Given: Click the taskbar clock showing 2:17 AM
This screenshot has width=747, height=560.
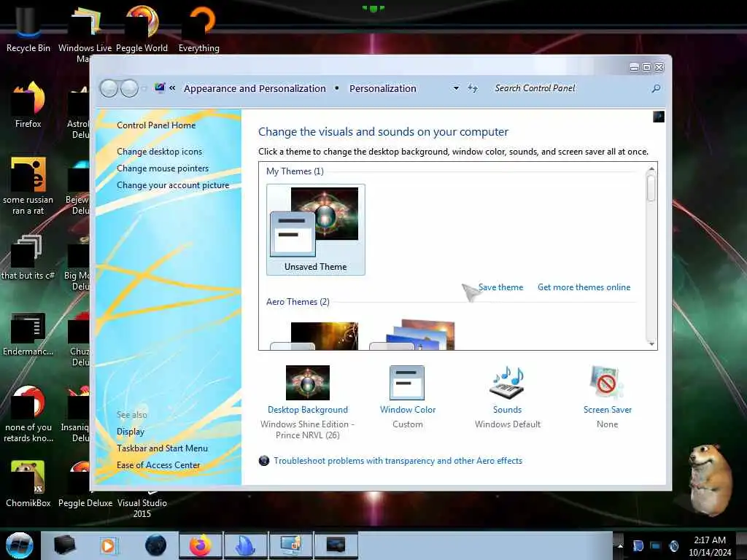Looking at the screenshot, I should [x=709, y=546].
